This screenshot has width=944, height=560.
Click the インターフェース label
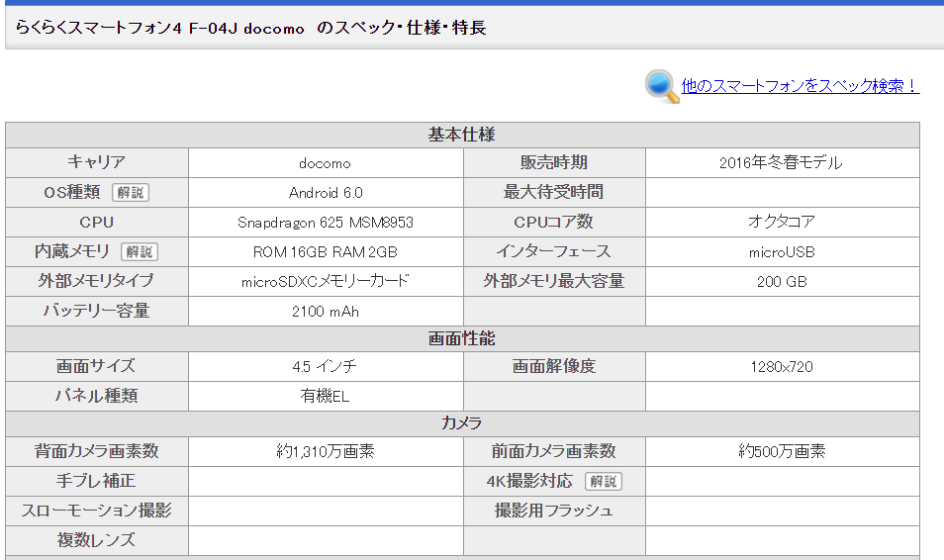(x=554, y=251)
